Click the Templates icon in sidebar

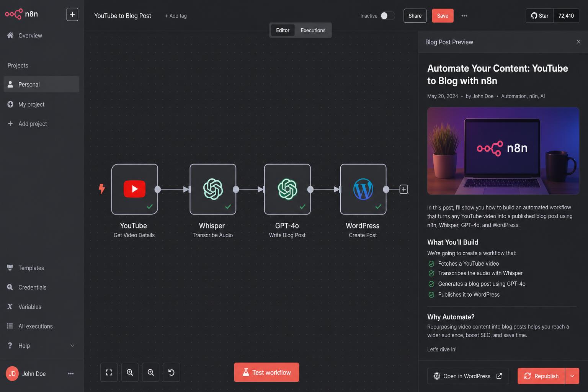coord(10,268)
